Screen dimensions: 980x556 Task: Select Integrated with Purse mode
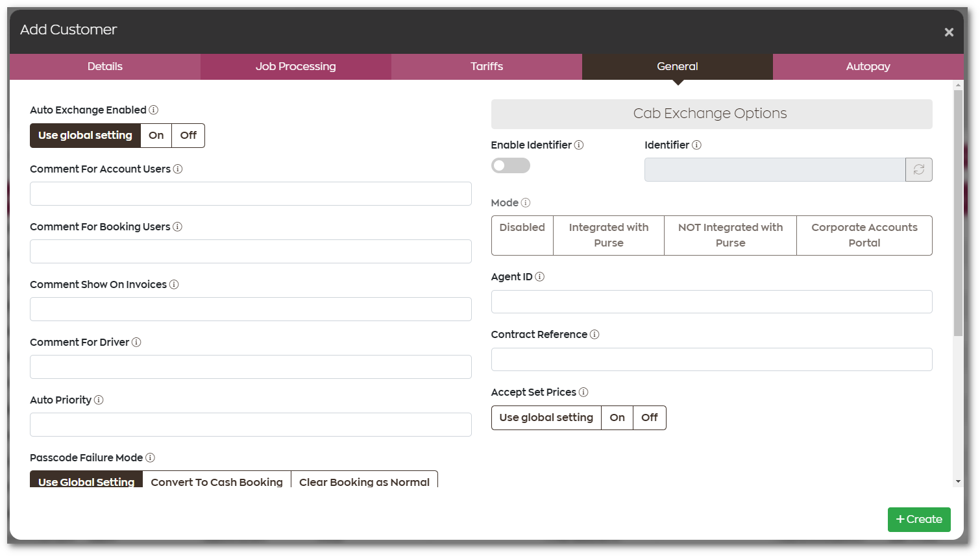tap(608, 235)
